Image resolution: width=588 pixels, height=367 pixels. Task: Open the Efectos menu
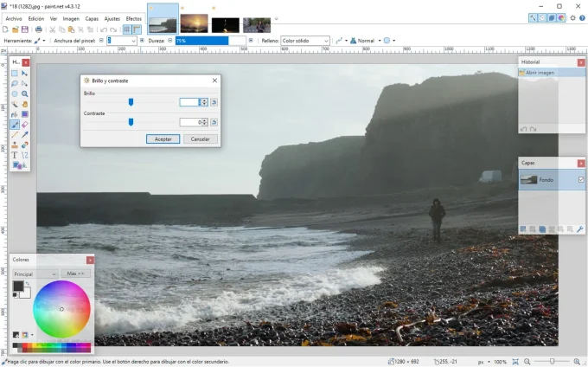(134, 18)
